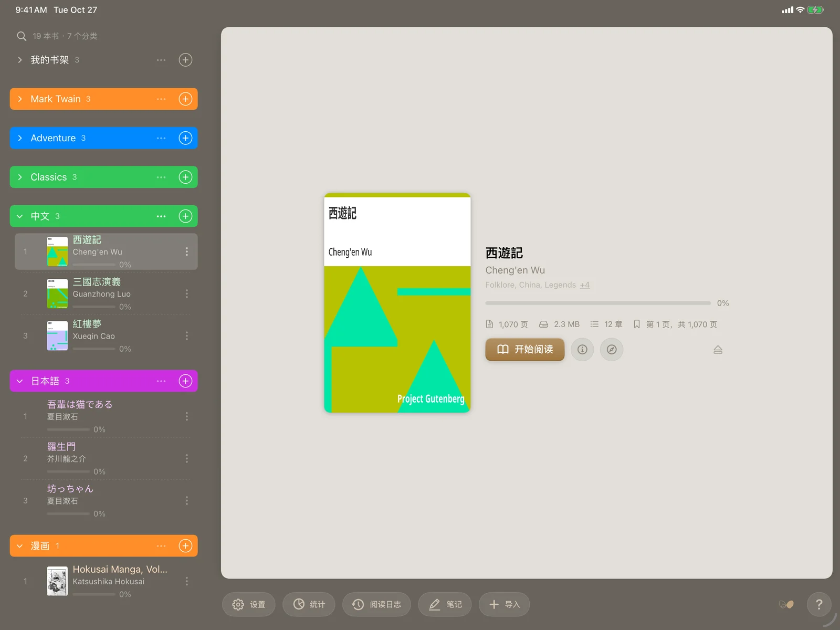Click the search magnifier icon
The width and height of the screenshot is (840, 630).
[x=22, y=36]
